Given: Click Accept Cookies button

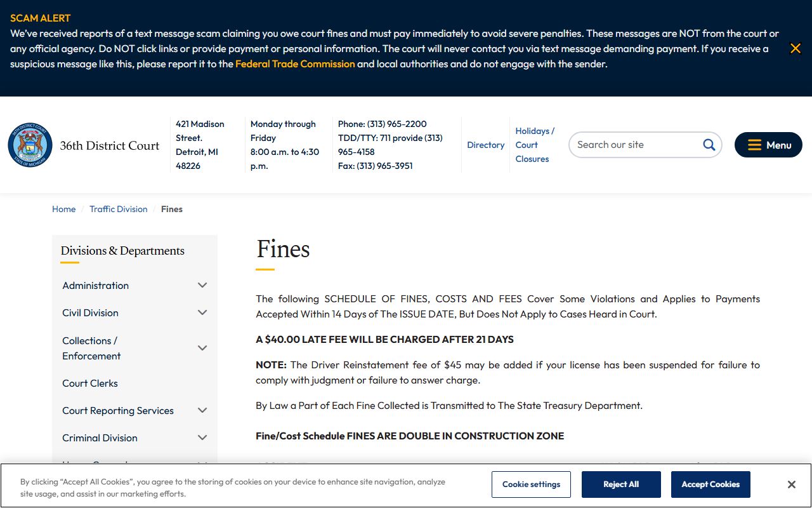Looking at the screenshot, I should click(x=710, y=485).
